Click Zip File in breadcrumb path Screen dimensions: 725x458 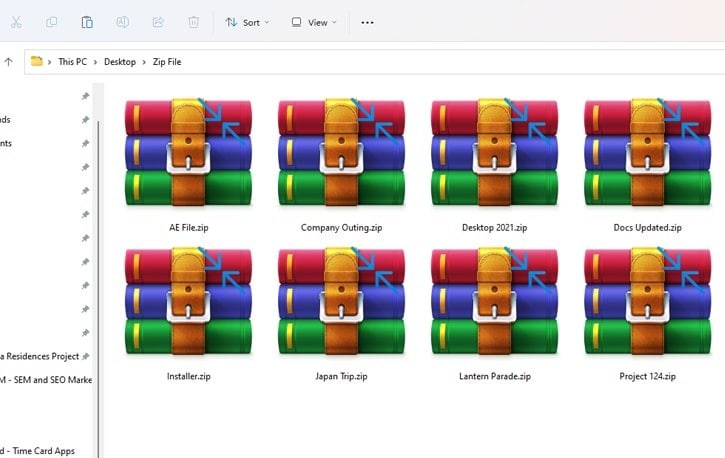[x=167, y=61]
